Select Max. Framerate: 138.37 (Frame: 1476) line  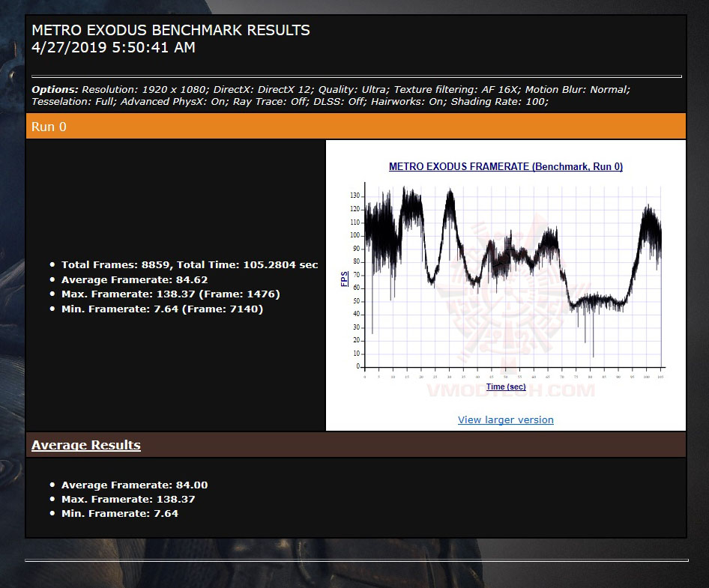coord(171,294)
